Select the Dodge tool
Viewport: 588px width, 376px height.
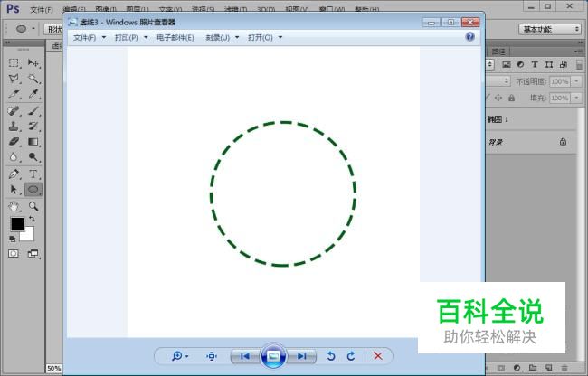point(33,157)
